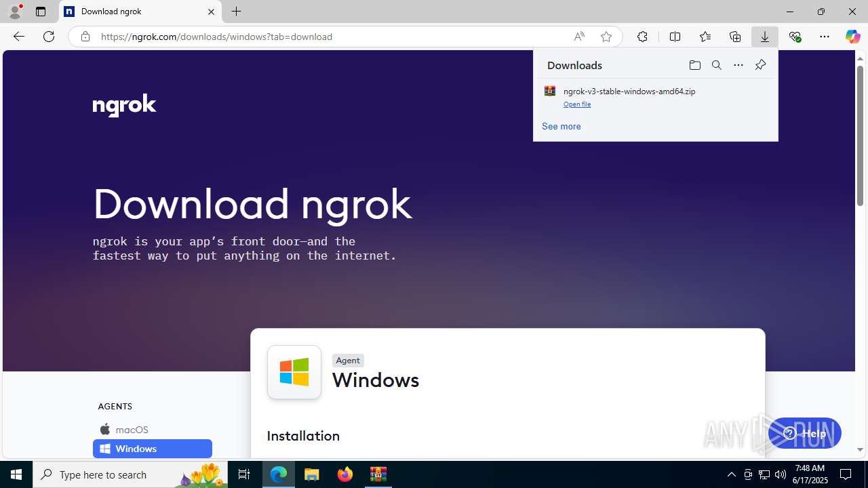Open the Favorites list icon
The height and width of the screenshot is (488, 868).
(705, 37)
